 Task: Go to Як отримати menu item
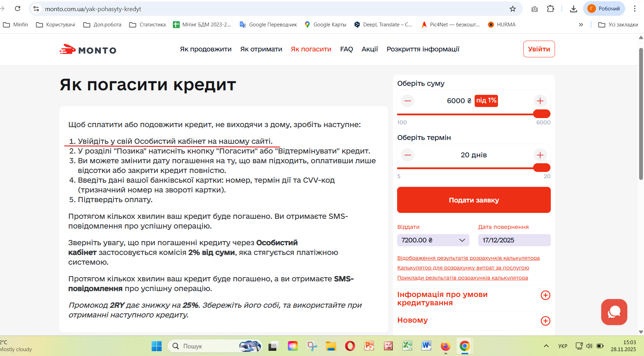(261, 49)
